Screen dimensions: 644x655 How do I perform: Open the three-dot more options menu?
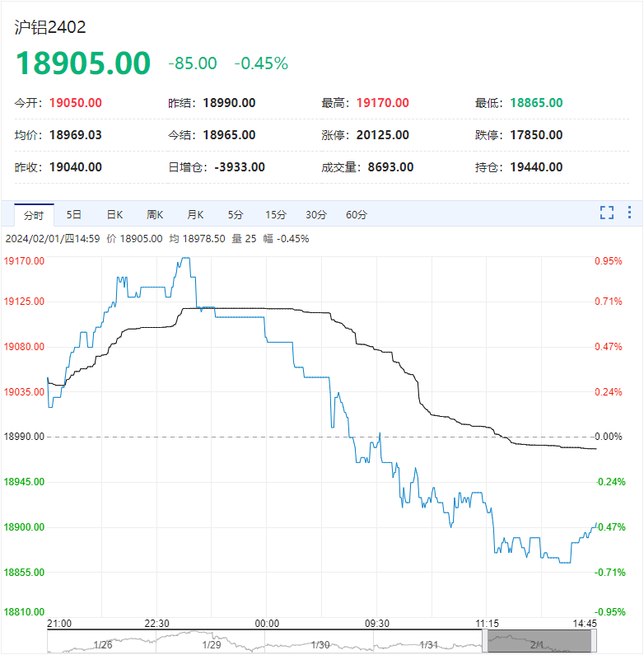[630, 213]
